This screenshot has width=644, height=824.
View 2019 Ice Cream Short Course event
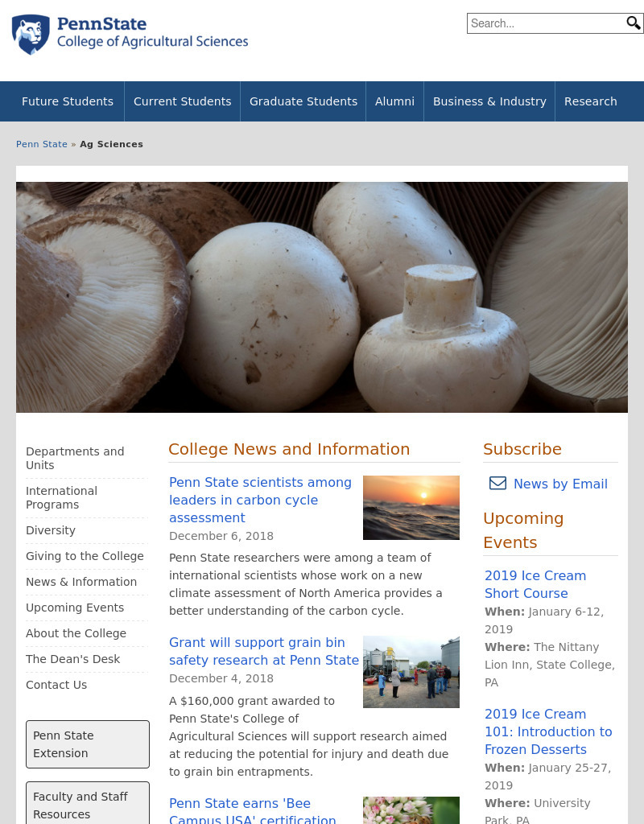(535, 584)
